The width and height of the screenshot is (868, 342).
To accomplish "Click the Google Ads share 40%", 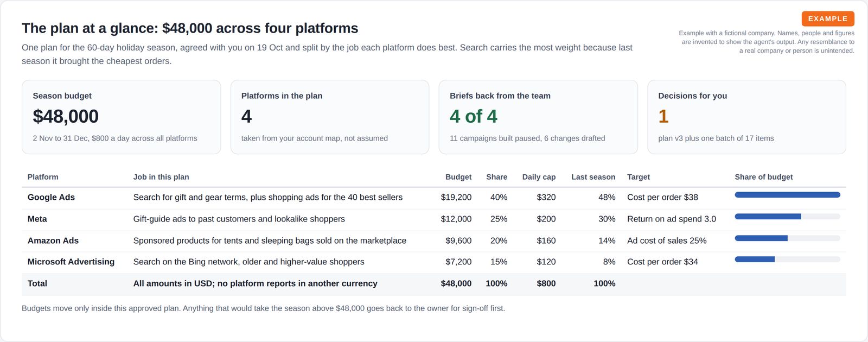I will 499,197.
